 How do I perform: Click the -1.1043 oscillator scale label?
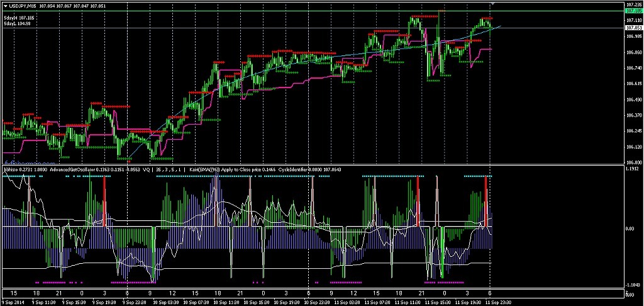tap(633, 284)
